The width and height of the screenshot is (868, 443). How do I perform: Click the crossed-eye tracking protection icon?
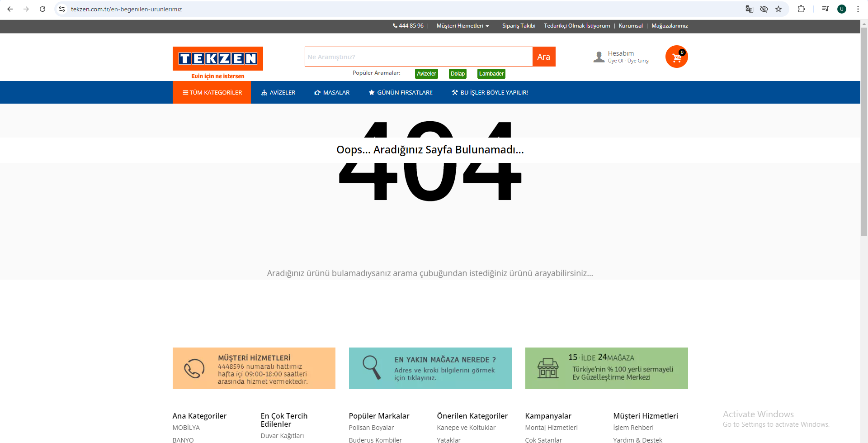(x=764, y=9)
